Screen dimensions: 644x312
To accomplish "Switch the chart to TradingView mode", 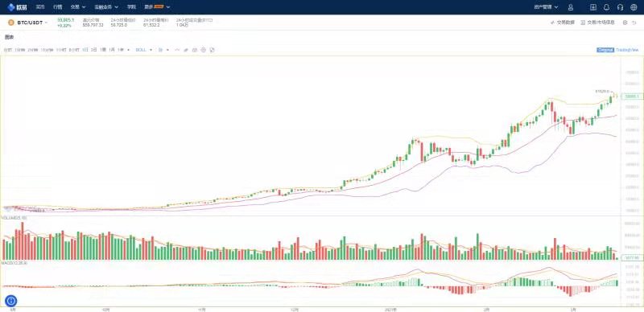I will (x=627, y=50).
